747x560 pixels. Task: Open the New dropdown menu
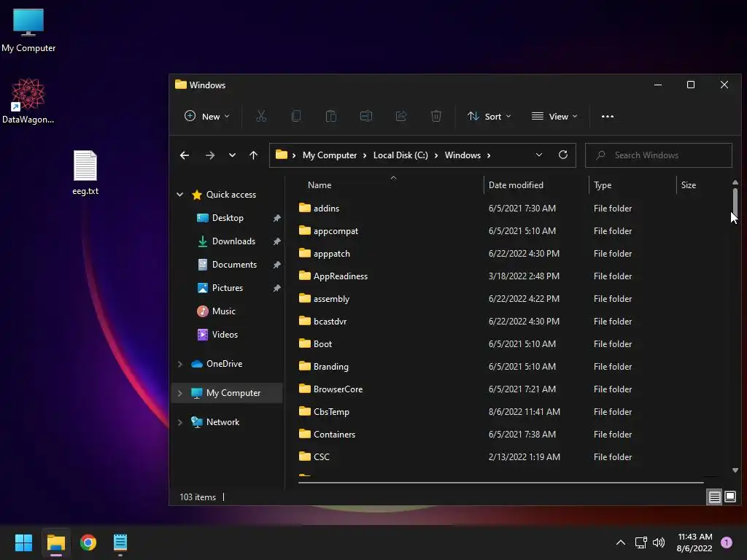pos(206,116)
